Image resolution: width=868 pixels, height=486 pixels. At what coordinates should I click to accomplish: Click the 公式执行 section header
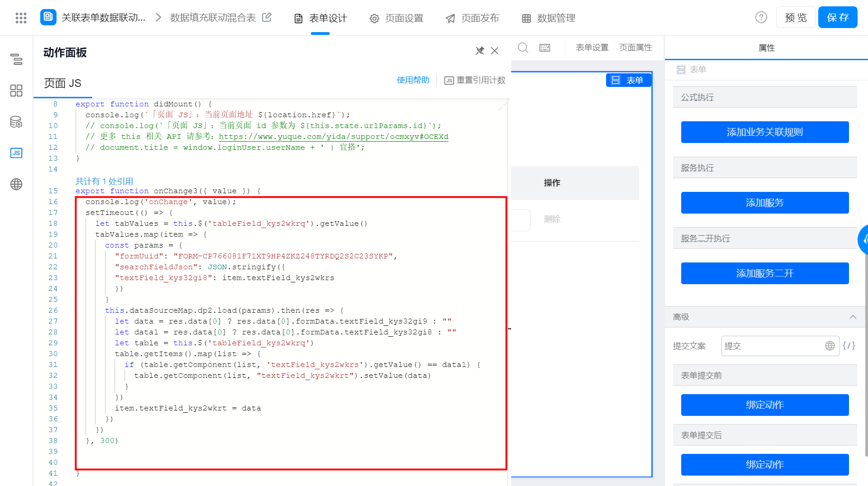tap(765, 97)
